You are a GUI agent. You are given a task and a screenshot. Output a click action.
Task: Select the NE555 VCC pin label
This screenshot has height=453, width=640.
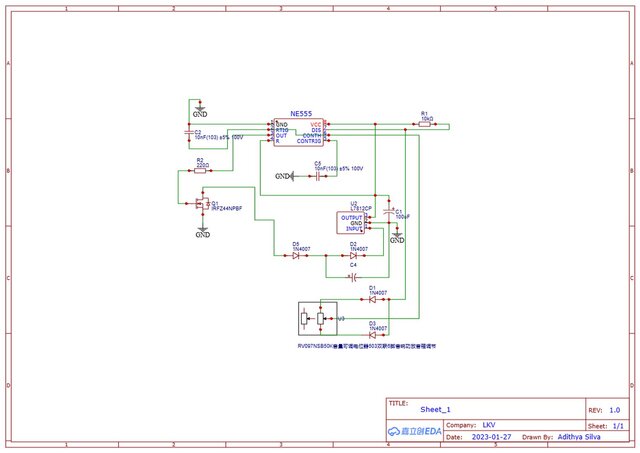(x=316, y=124)
